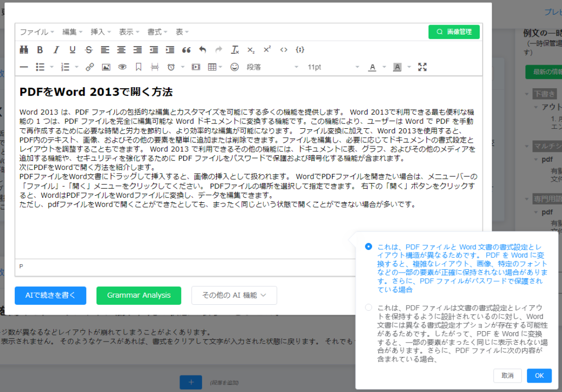Apply text color A swatch

(x=373, y=67)
